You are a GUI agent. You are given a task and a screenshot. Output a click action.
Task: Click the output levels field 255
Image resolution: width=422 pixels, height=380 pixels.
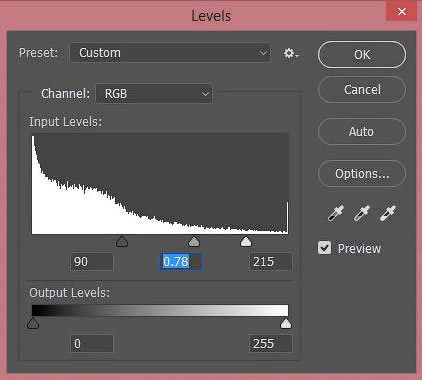[x=270, y=344]
